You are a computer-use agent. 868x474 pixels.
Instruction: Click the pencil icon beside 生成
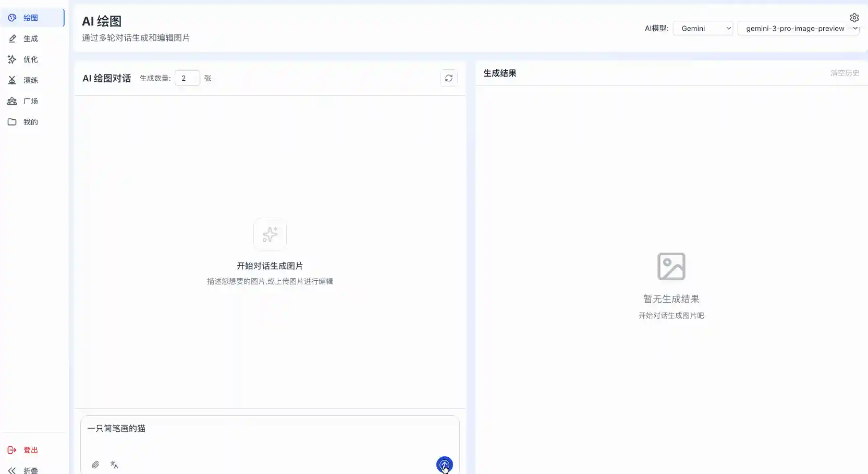(12, 39)
